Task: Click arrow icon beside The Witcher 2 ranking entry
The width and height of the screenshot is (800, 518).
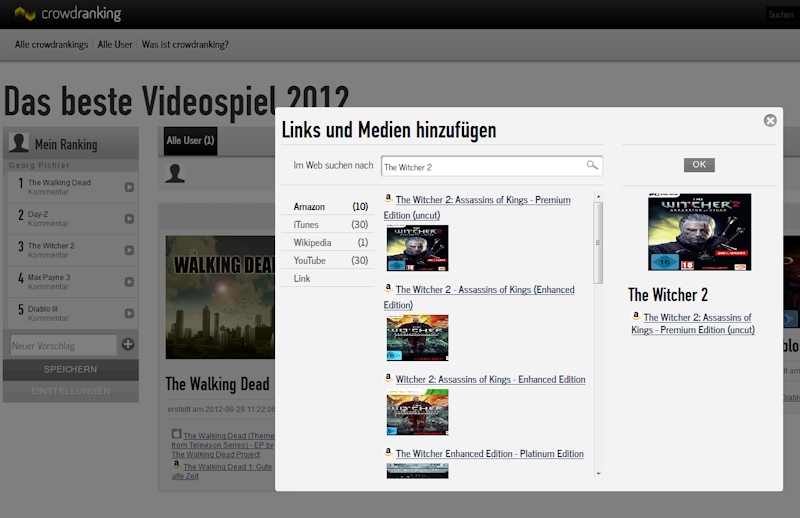Action: click(130, 251)
